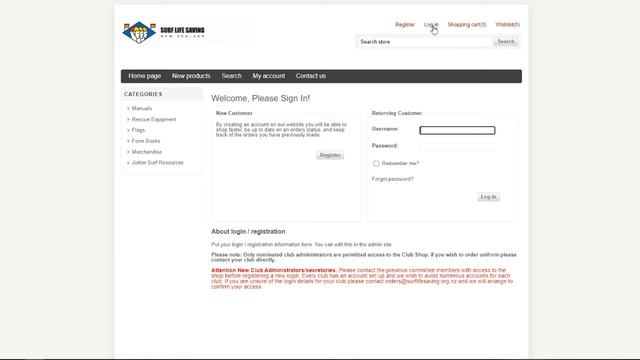Open the Log in header link
This screenshot has width=640, height=360.
click(431, 24)
